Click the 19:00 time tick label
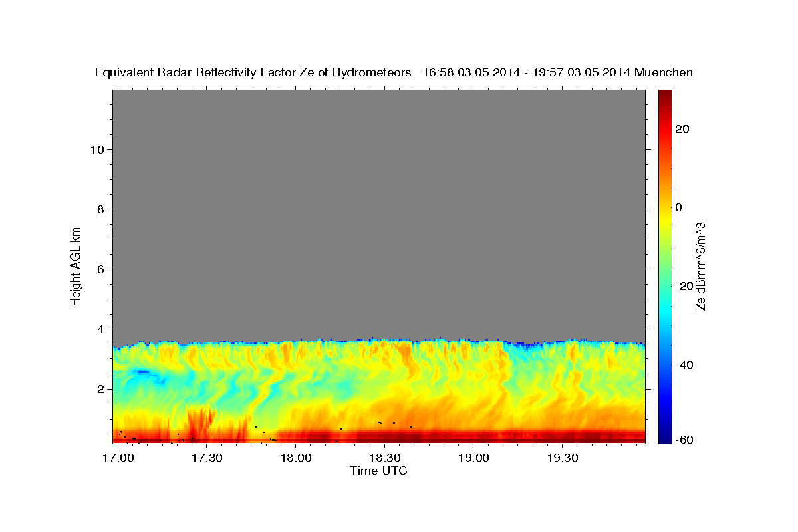 [473, 458]
